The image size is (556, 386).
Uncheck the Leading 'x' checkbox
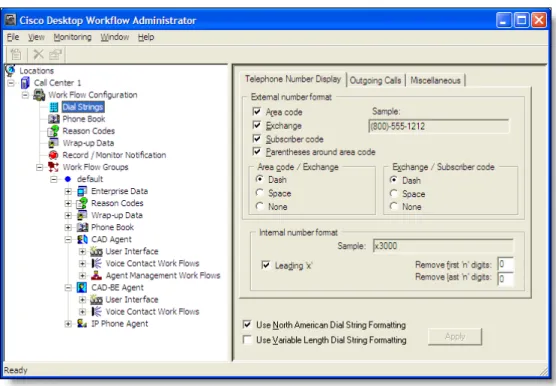(x=266, y=265)
